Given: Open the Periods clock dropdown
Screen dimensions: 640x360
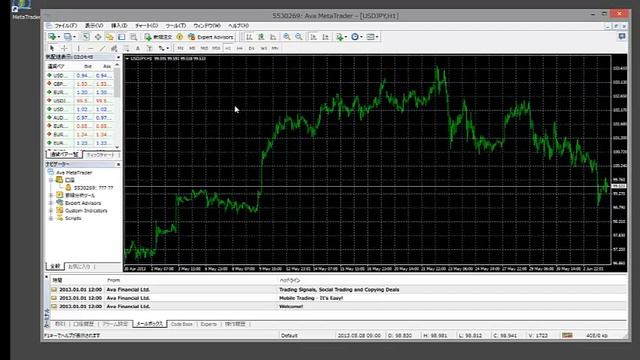Looking at the screenshot, I should point(357,37).
